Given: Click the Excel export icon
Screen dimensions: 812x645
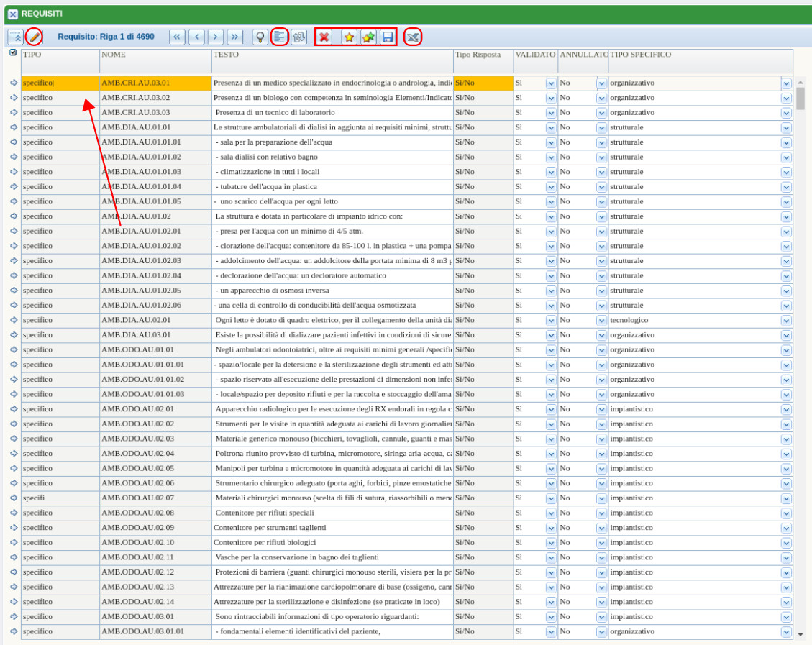Looking at the screenshot, I should coord(413,37).
